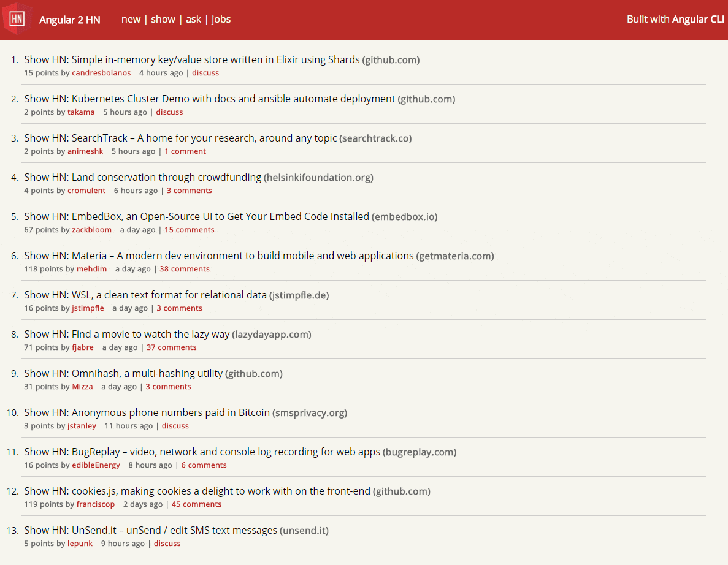Open the 37 comments link

click(171, 347)
